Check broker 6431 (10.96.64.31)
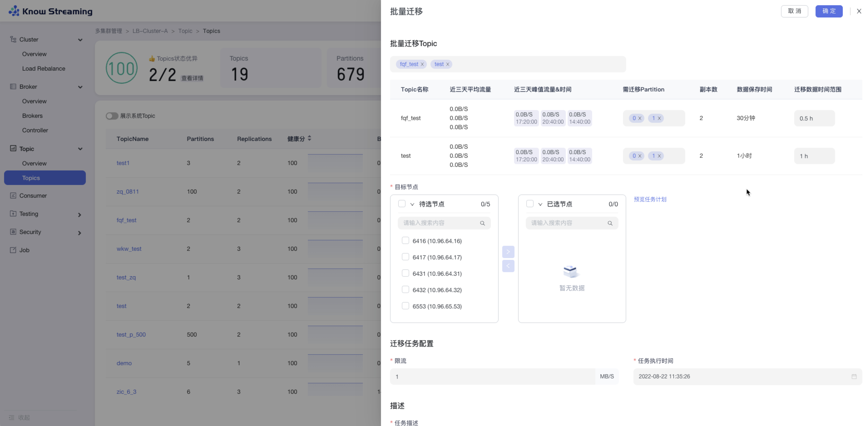 tap(405, 273)
